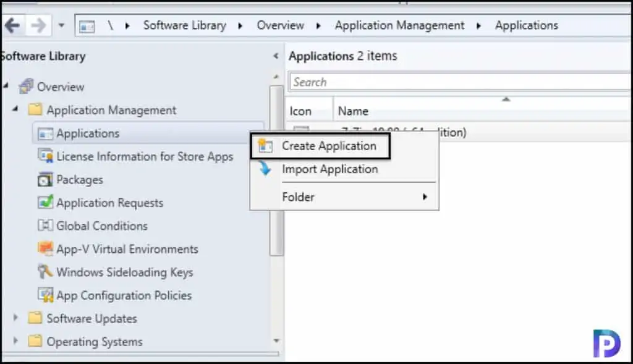Go forward with the right arrow button

38,26
